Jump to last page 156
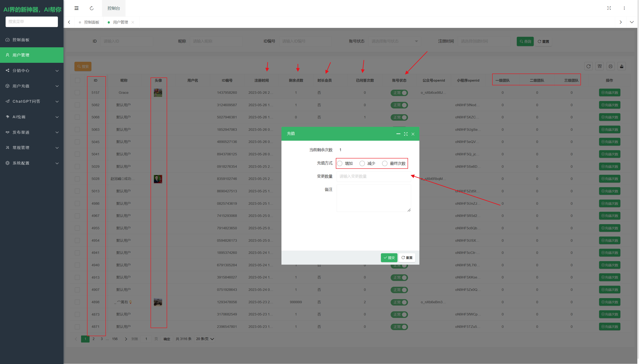The width and height of the screenshot is (639, 364). coord(115,339)
